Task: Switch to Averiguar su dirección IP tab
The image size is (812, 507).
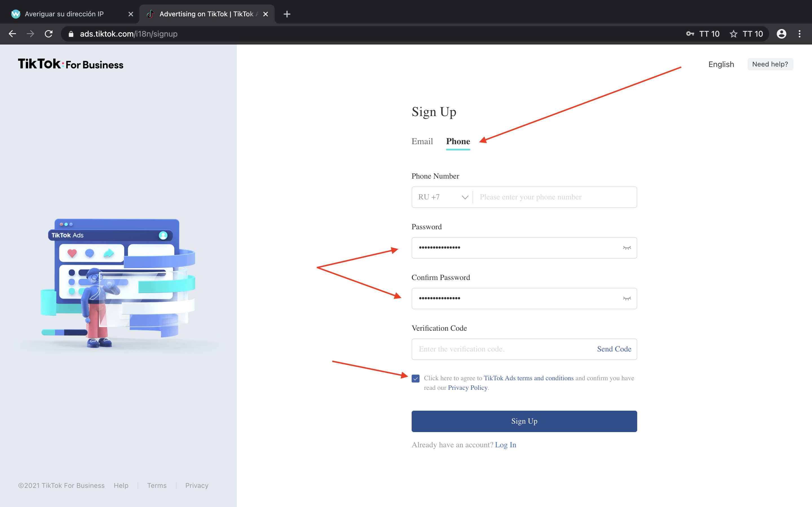Action: [x=64, y=14]
